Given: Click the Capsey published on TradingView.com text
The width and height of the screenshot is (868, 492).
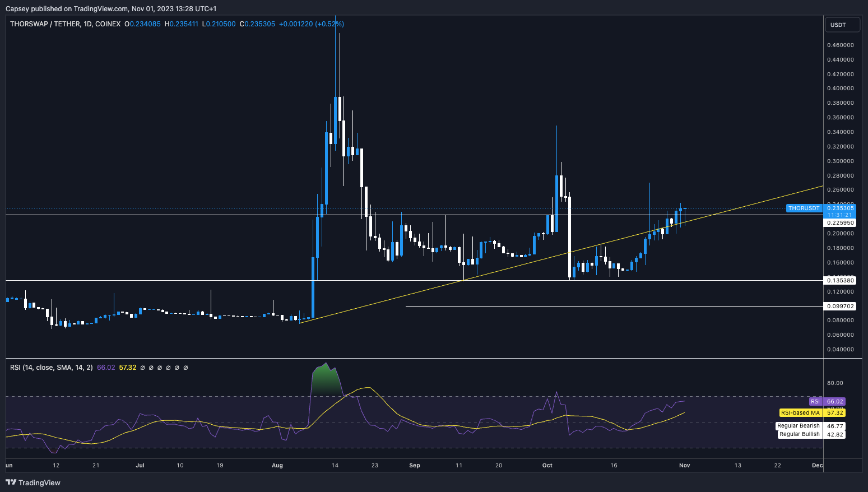Looking at the screenshot, I should 110,8.
